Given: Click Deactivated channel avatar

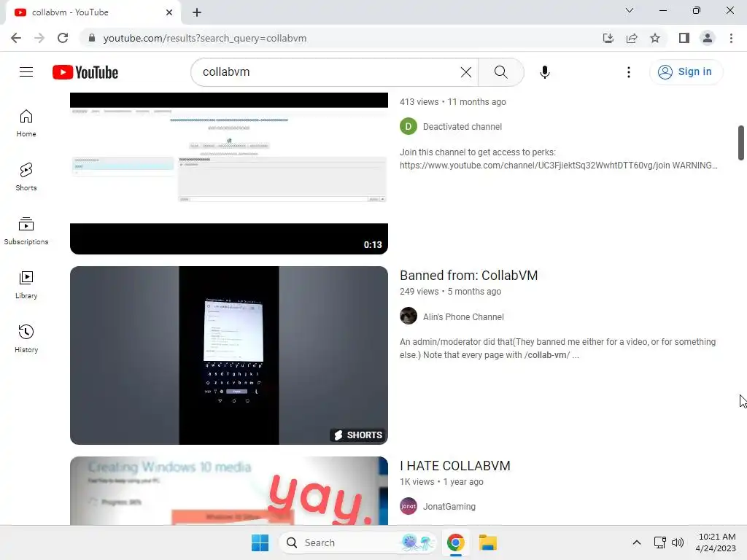Looking at the screenshot, I should [409, 127].
